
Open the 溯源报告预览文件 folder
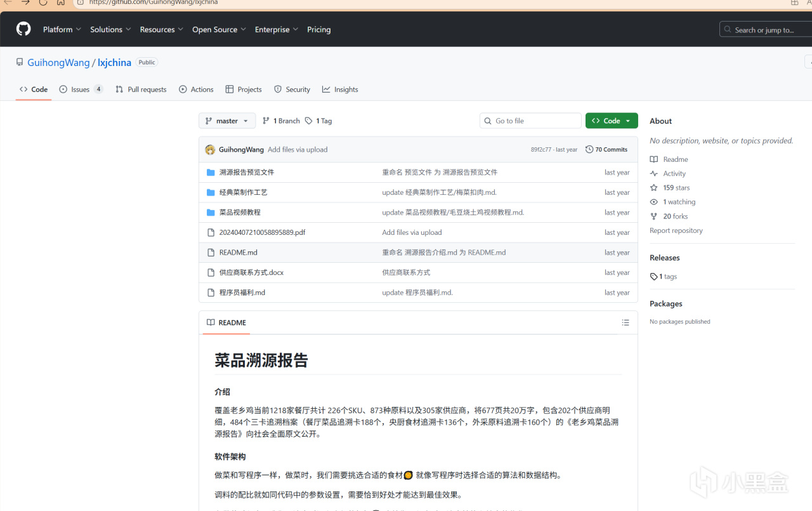coord(247,172)
